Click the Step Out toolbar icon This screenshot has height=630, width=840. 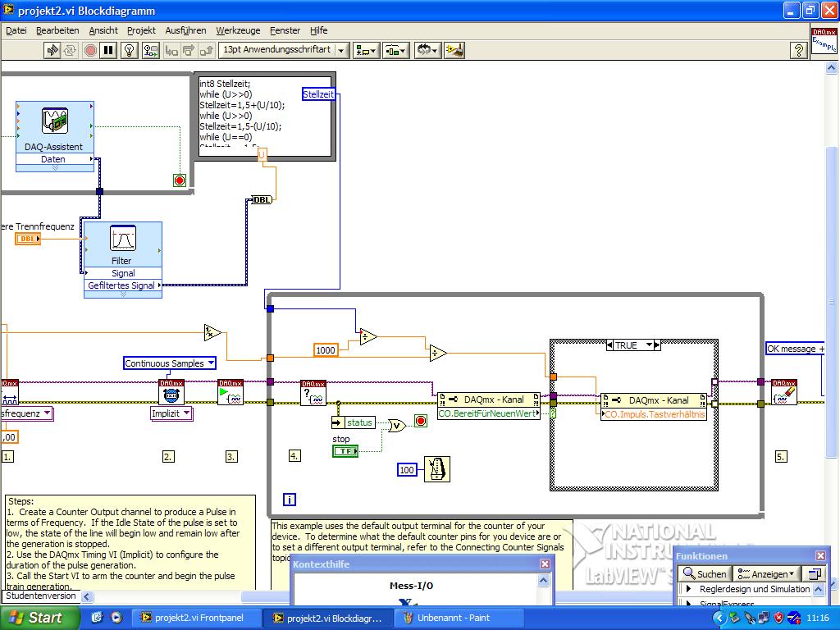(206, 50)
